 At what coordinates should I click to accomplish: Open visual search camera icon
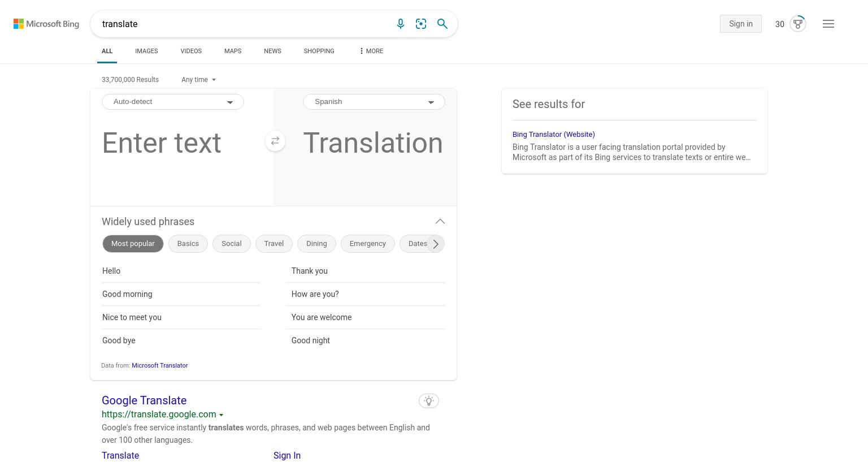(x=421, y=24)
